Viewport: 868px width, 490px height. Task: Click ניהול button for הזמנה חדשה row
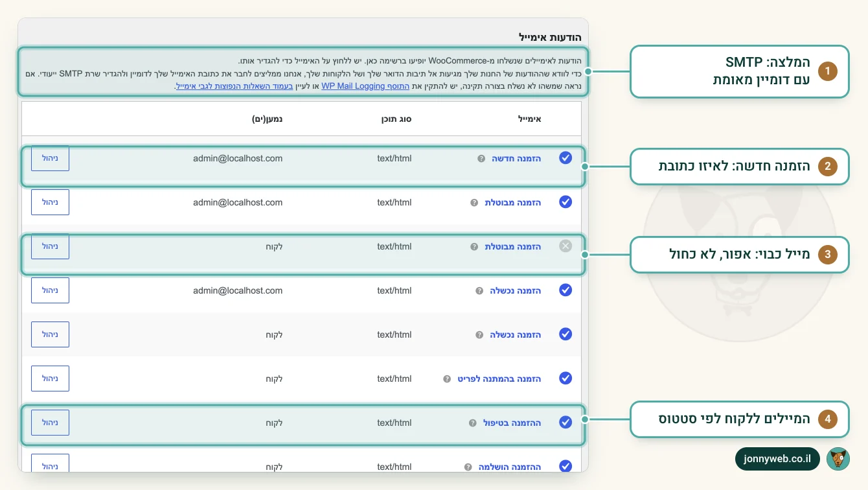point(50,158)
